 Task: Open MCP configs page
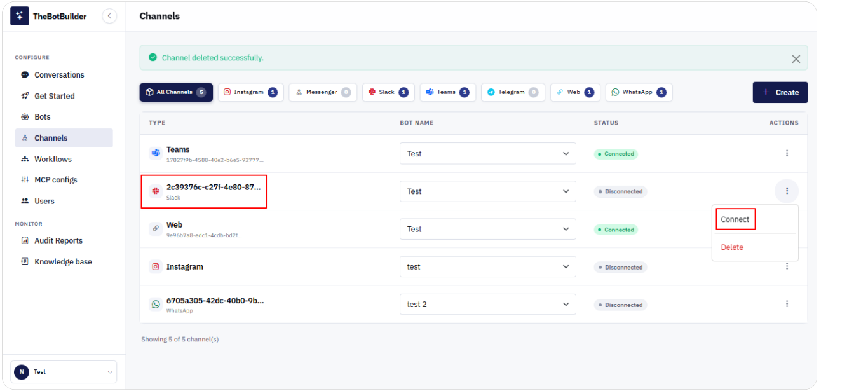point(64,180)
